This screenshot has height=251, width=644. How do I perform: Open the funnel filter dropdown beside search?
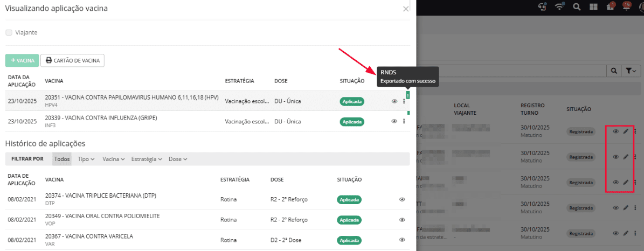(631, 71)
